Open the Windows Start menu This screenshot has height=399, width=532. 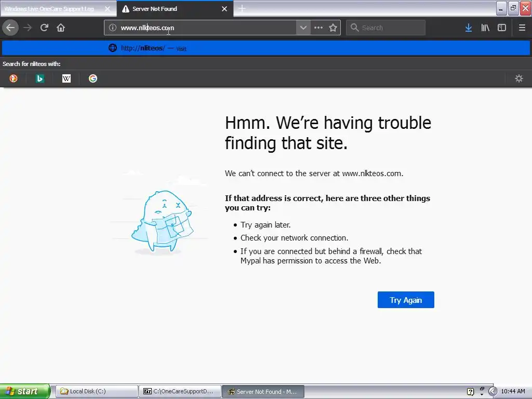point(25,391)
